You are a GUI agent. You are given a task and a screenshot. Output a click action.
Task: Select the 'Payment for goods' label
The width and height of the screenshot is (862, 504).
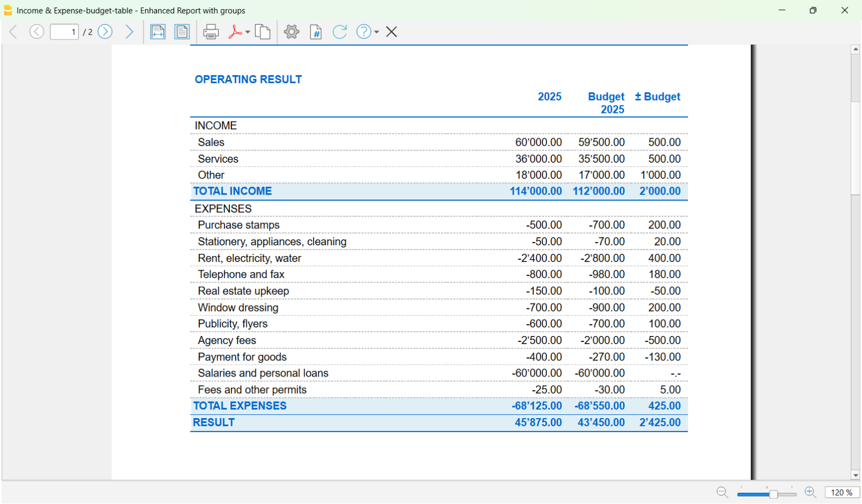tap(242, 357)
